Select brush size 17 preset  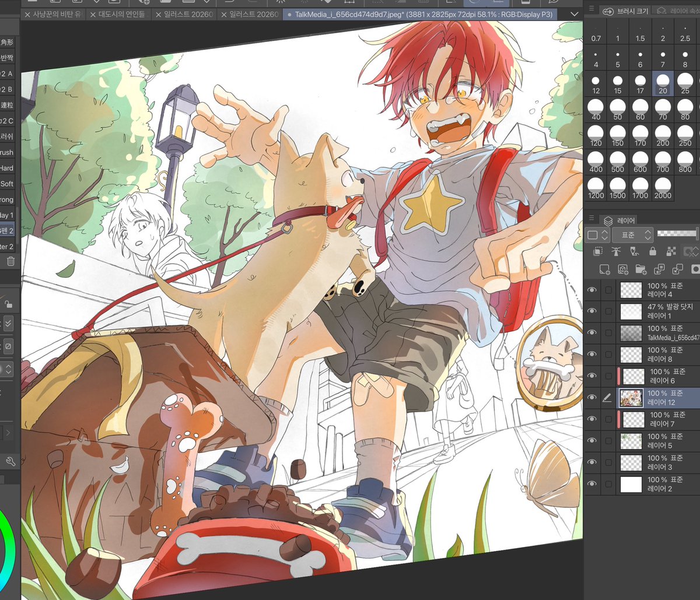point(640,85)
